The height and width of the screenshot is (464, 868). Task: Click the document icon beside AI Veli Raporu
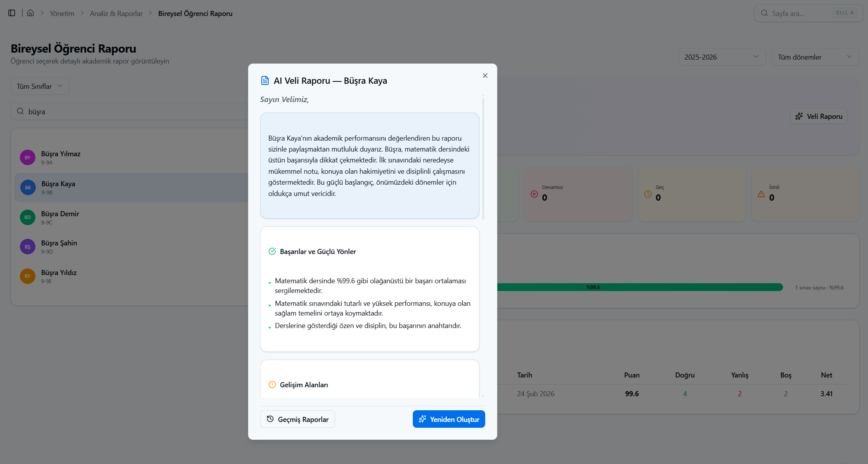(x=265, y=81)
